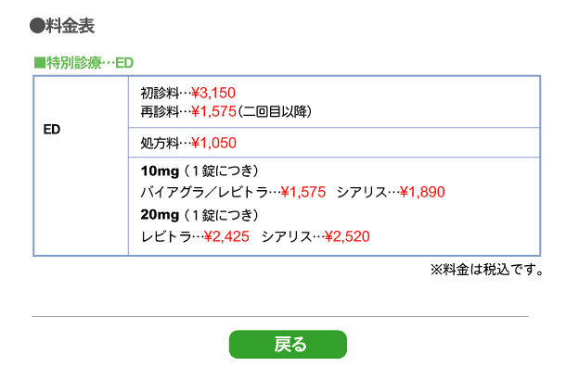Click the 処方料 label text
The image size is (566, 392).
point(160,143)
